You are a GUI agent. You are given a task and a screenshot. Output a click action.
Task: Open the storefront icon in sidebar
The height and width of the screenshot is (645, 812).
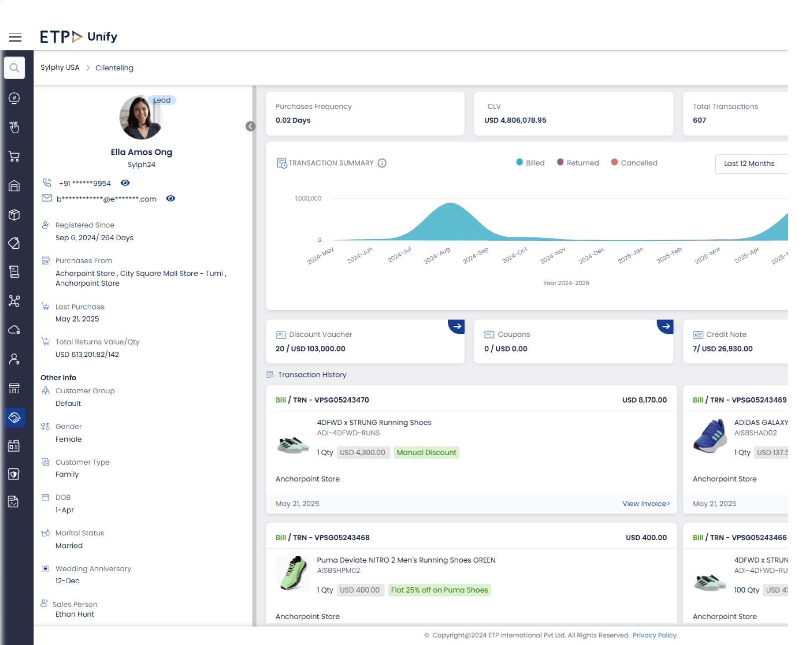(x=14, y=388)
